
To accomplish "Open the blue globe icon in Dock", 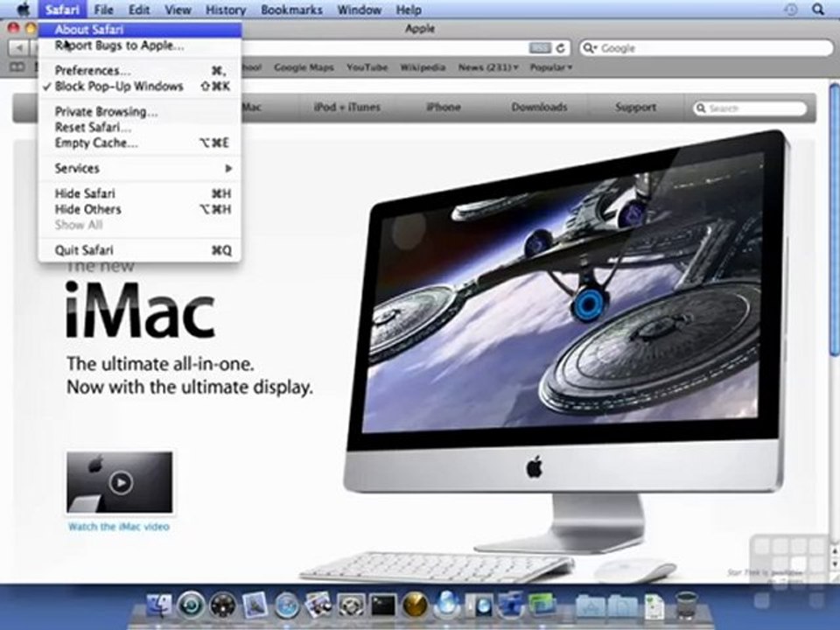I will (447, 605).
